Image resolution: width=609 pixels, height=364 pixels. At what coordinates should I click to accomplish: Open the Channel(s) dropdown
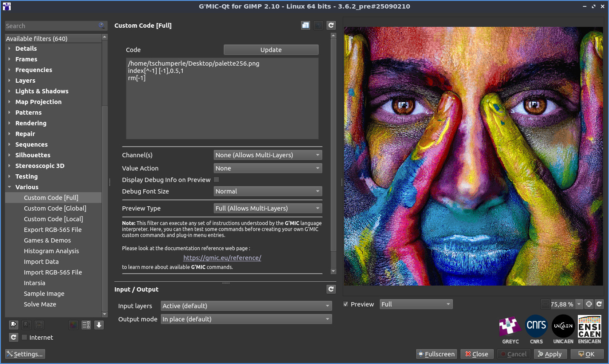tap(268, 155)
